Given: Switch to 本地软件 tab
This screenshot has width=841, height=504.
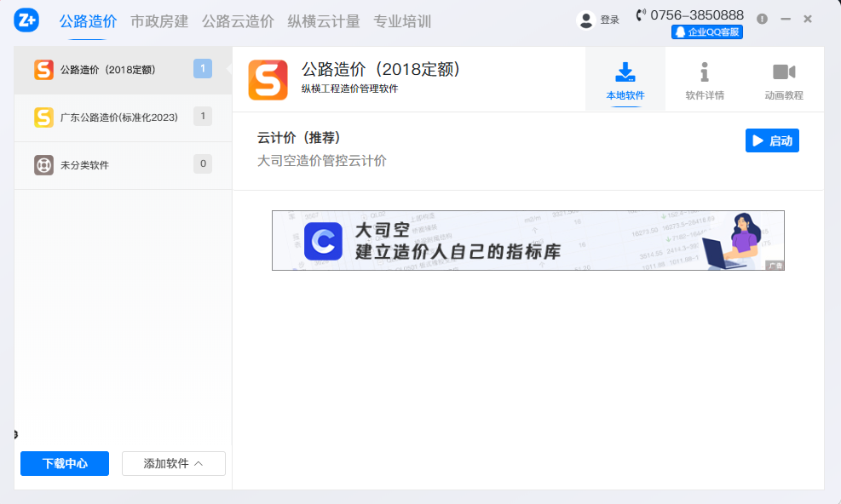Looking at the screenshot, I should pos(625,80).
